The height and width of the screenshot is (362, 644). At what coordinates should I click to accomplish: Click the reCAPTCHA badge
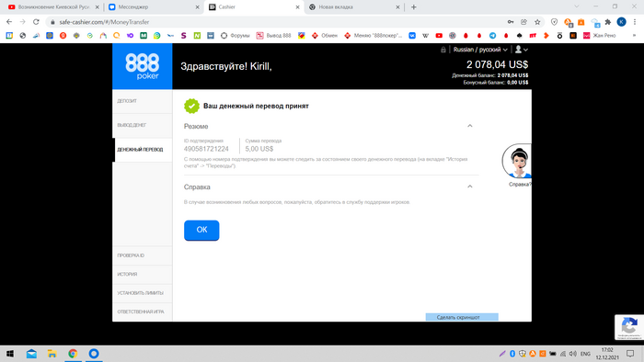point(628,327)
